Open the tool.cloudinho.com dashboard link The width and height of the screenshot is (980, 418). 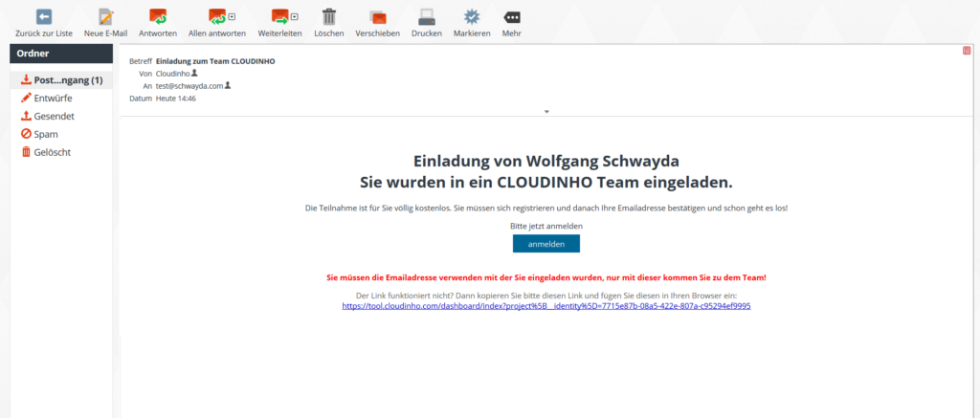click(546, 306)
